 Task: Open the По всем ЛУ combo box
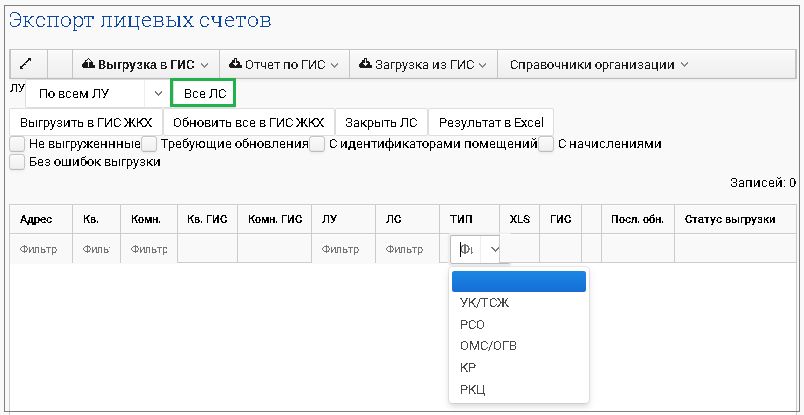[x=98, y=94]
